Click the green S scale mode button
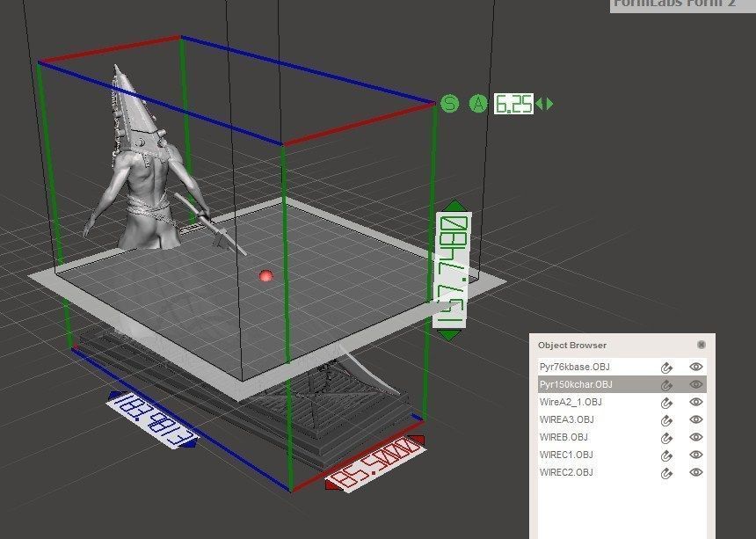 point(450,104)
